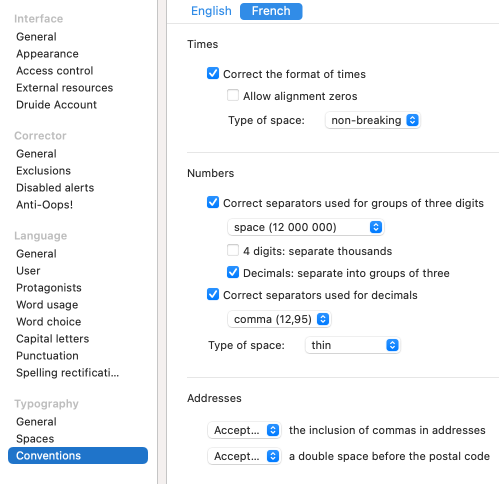Toggle Correct separators used for decimals
This screenshot has height=484, width=499.
pyautogui.click(x=213, y=294)
